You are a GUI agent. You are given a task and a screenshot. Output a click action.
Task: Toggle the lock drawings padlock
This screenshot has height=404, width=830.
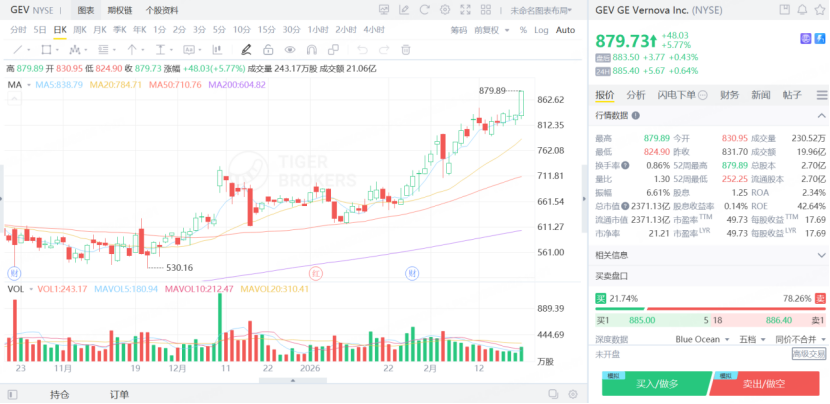pos(268,50)
